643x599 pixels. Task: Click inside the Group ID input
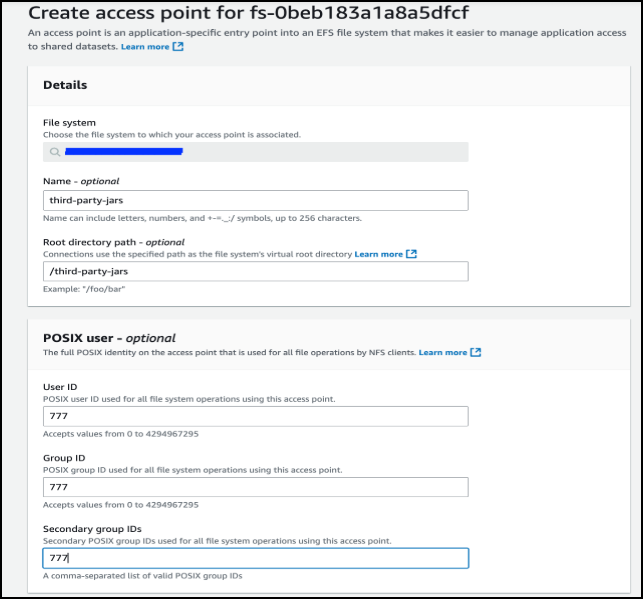coord(256,487)
